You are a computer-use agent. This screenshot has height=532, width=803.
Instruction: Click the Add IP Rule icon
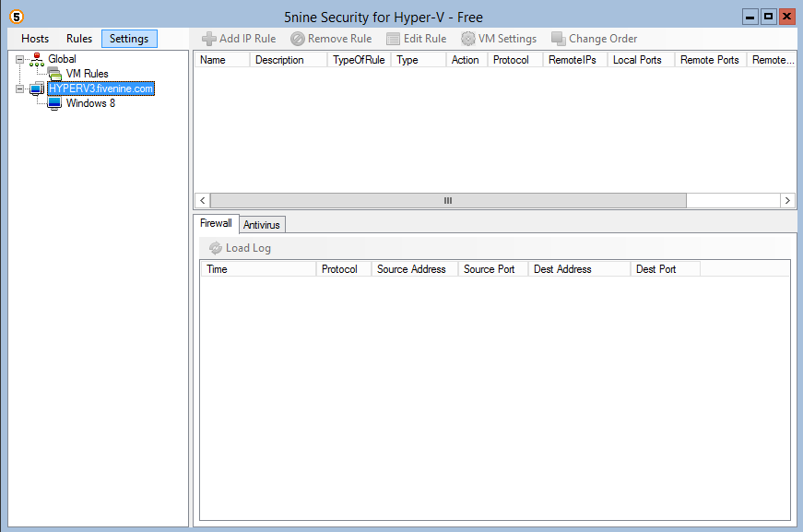point(209,39)
